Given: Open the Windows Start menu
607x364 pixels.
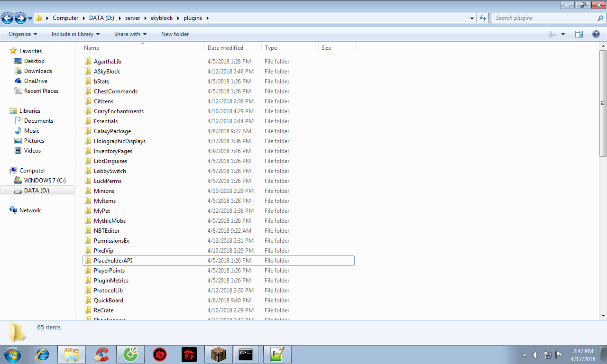Looking at the screenshot, I should (x=12, y=354).
